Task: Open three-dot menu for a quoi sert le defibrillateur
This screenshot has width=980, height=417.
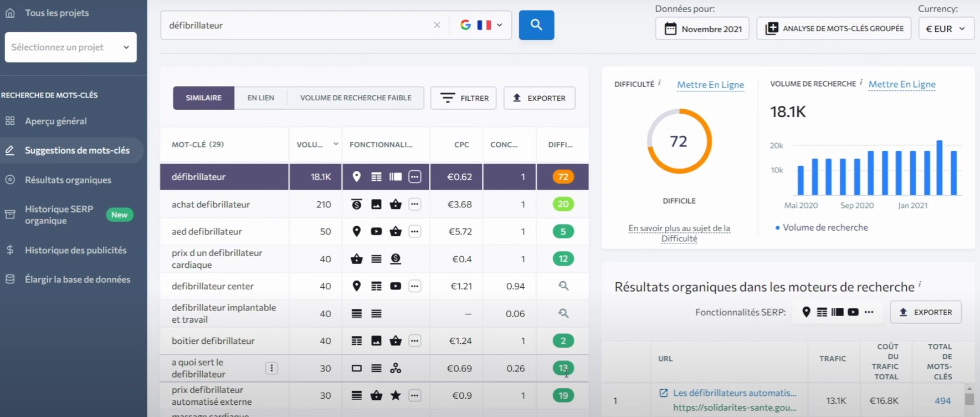Action: pyautogui.click(x=271, y=368)
